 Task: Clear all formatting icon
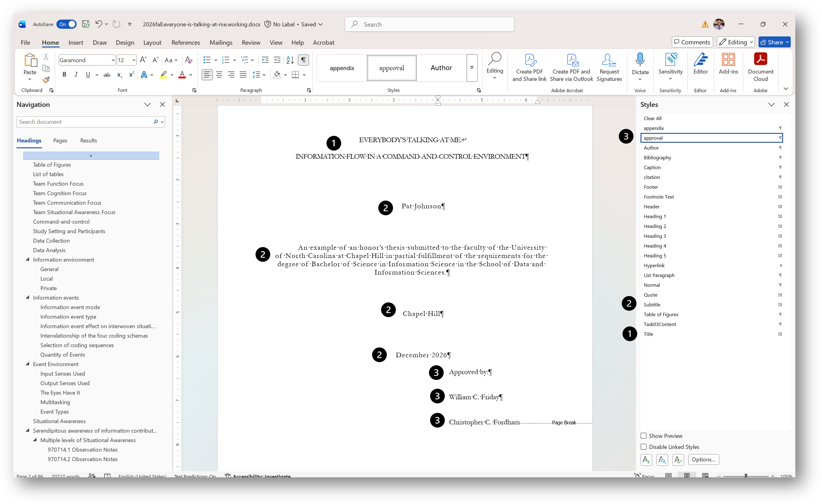click(188, 60)
